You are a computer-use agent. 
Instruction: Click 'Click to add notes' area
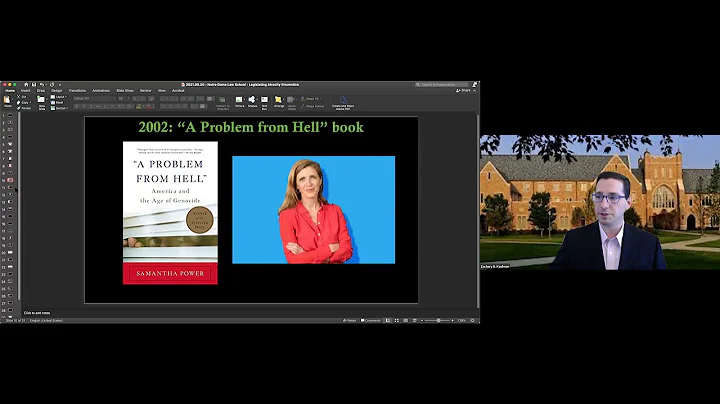pos(37,313)
